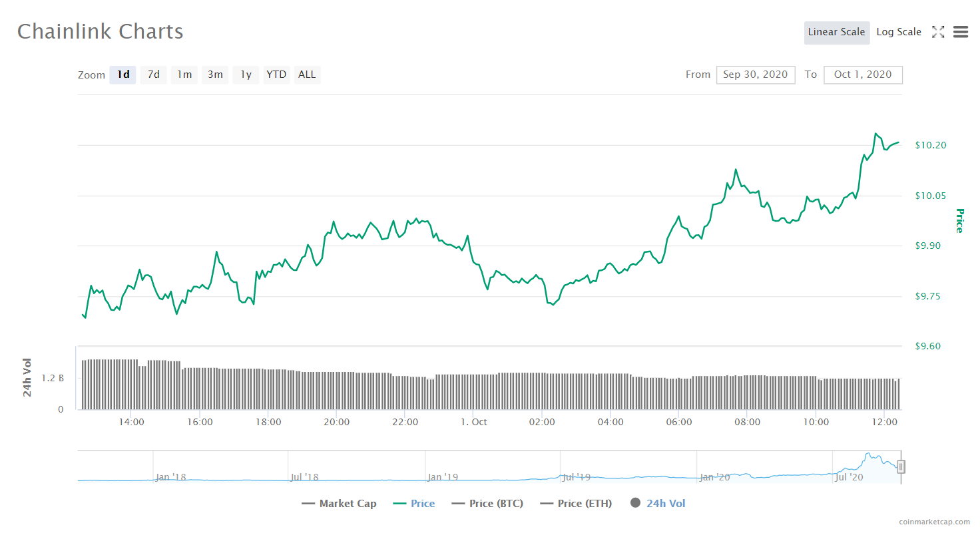Viewport: 980px width, 533px height.
Task: Click the 16:00 time axis label
Action: (x=200, y=422)
